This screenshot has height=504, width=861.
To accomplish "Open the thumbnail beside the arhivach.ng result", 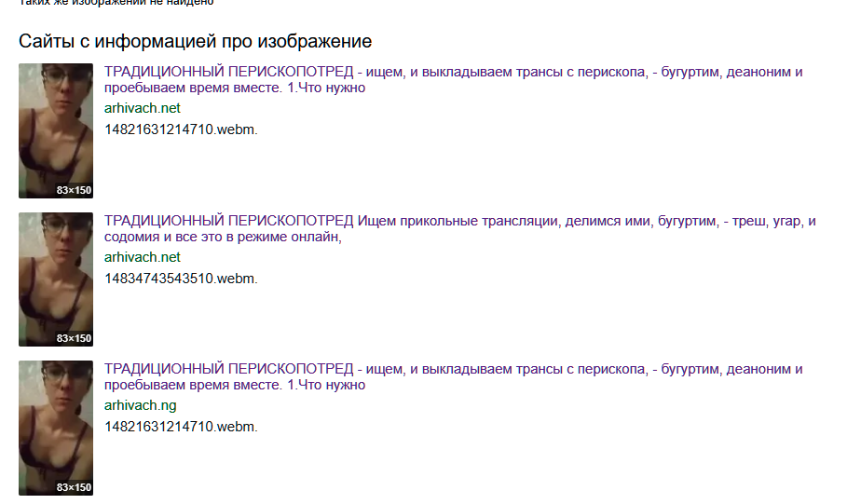I will click(56, 429).
